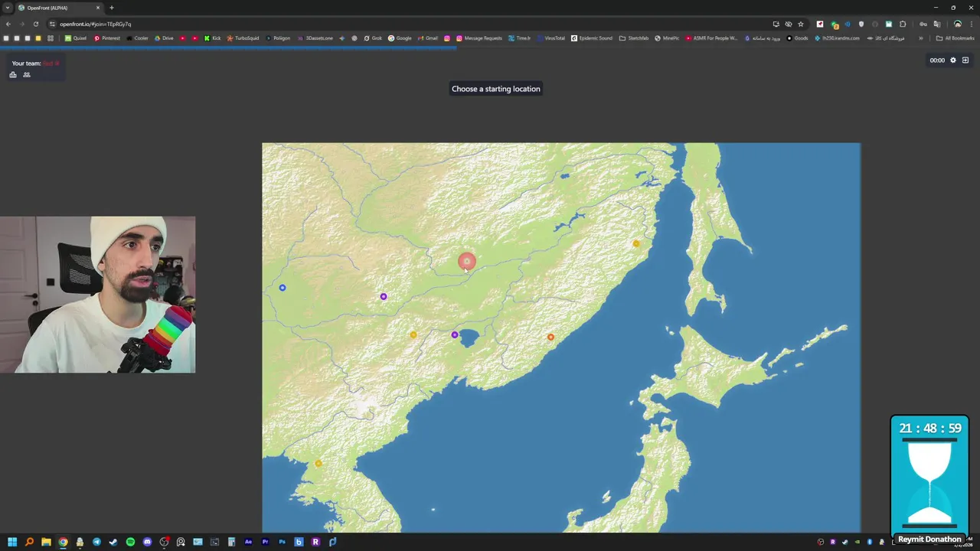Open the Pinterest bookmark
The width and height of the screenshot is (980, 551).
pyautogui.click(x=107, y=37)
